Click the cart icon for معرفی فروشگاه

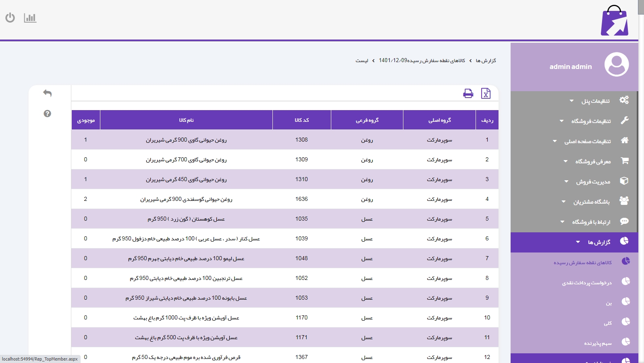point(625,161)
